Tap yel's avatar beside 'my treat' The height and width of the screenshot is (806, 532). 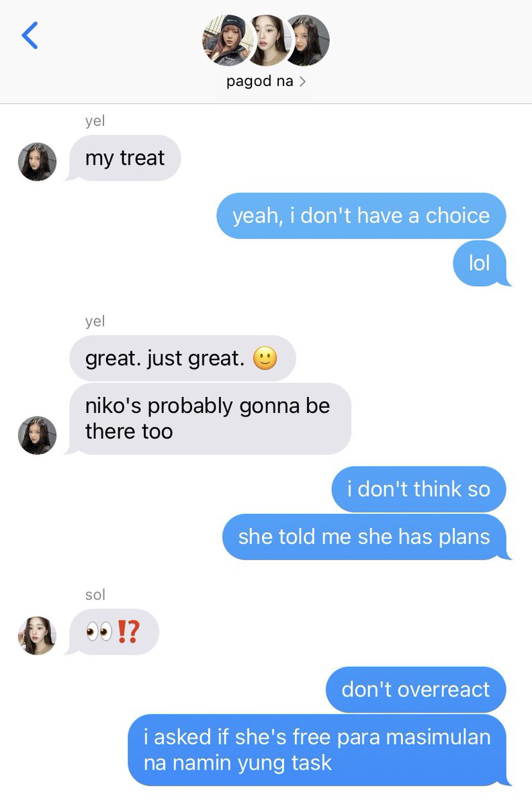tap(37, 162)
